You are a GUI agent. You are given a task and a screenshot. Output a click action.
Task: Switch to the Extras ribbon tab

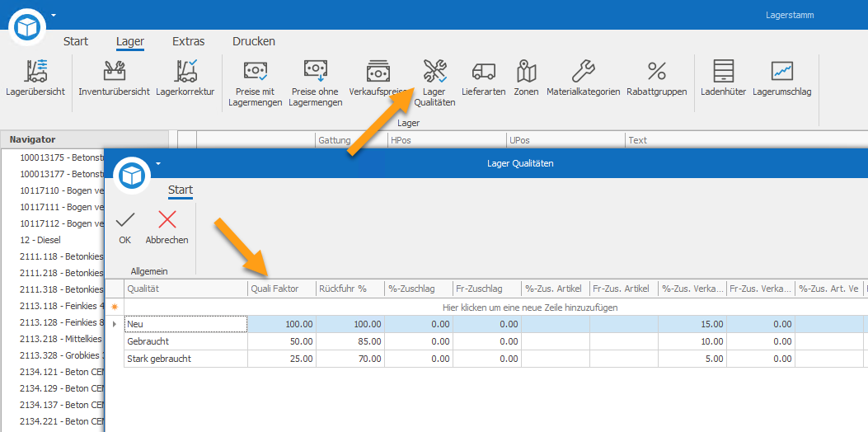(188, 41)
